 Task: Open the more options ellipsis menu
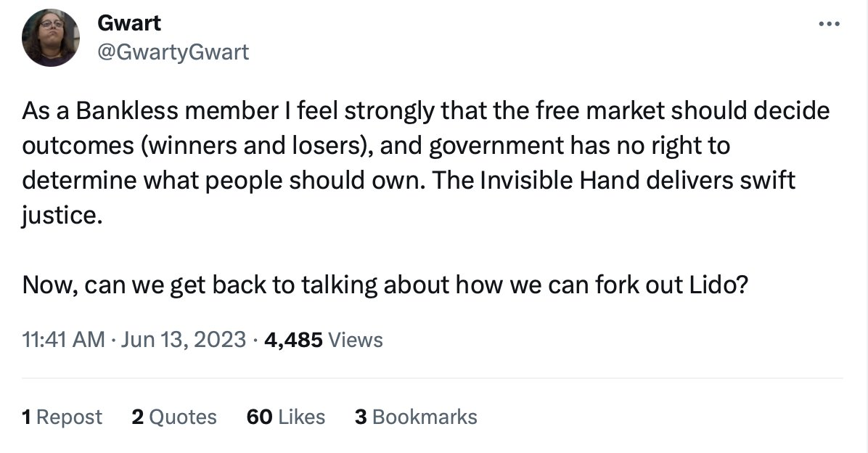point(828,25)
